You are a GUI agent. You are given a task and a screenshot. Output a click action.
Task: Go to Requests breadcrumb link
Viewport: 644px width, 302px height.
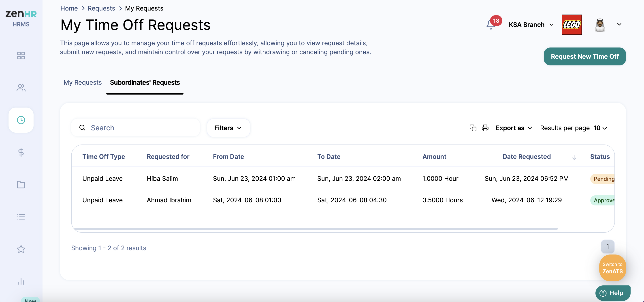click(101, 8)
